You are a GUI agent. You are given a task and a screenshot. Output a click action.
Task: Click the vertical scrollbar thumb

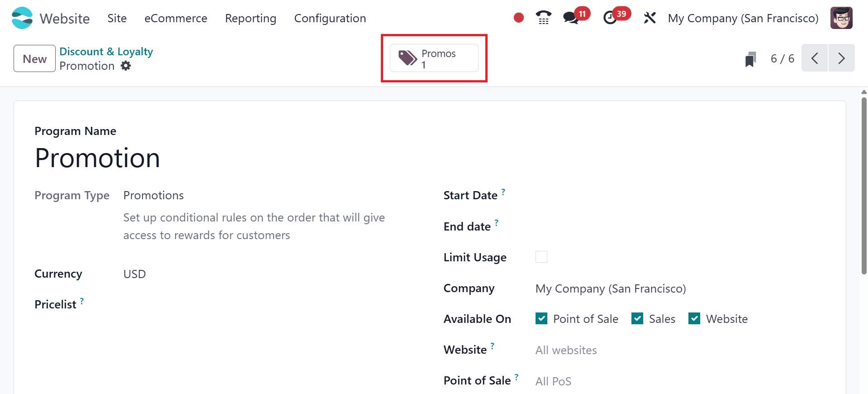(864, 186)
